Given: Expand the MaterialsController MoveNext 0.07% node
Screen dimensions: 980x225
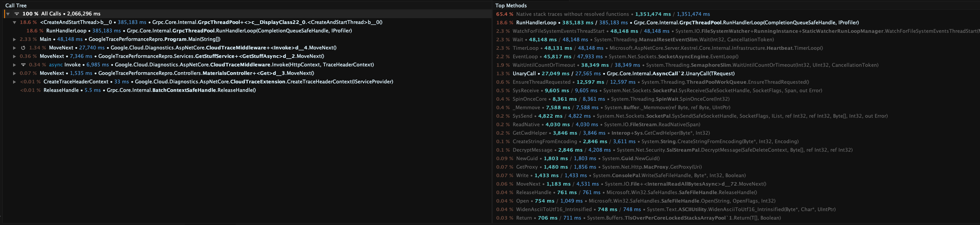Looking at the screenshot, I should point(15,73).
